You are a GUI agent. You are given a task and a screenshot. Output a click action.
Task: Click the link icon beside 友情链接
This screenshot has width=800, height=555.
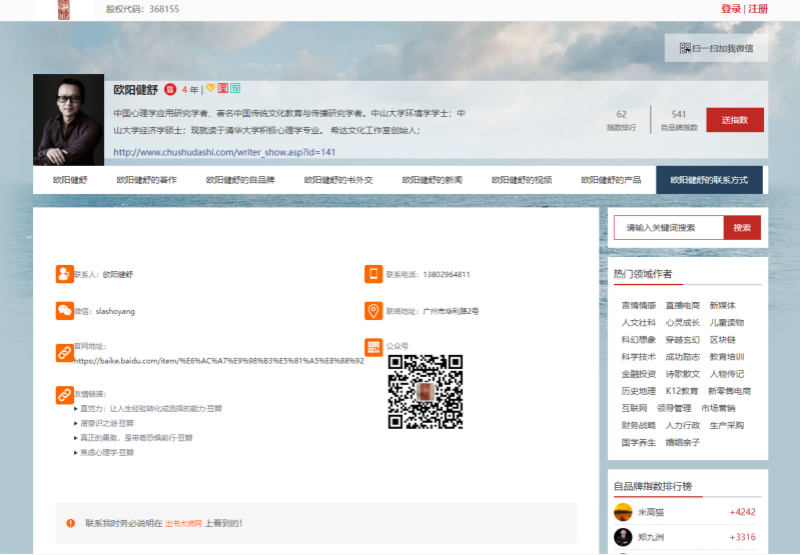coord(64,396)
